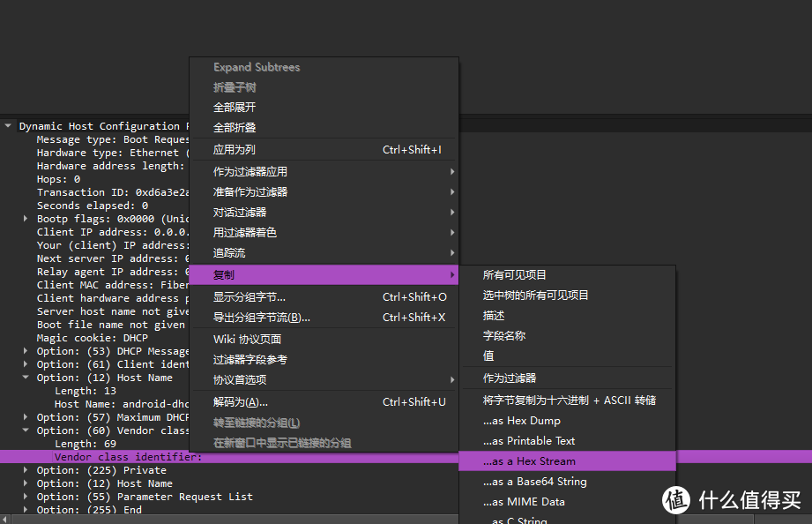This screenshot has height=524, width=812.
Task: Select the Relay agent IP address row
Action: pyautogui.click(x=112, y=272)
